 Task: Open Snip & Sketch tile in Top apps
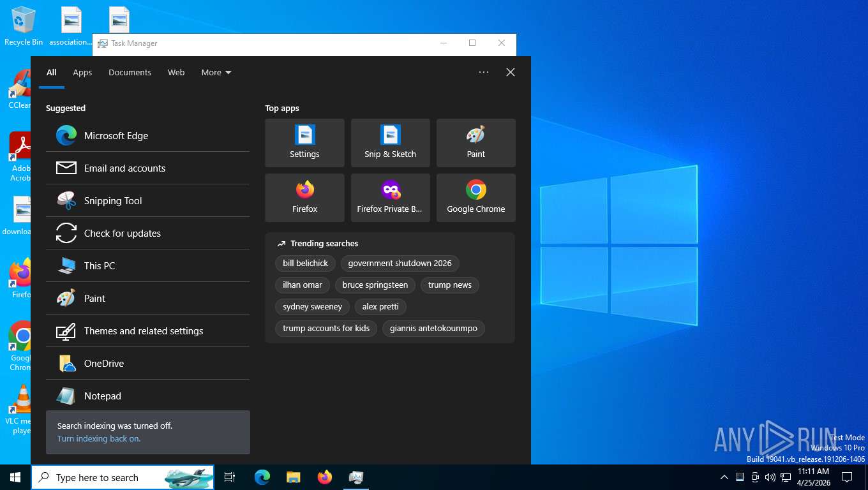point(390,143)
